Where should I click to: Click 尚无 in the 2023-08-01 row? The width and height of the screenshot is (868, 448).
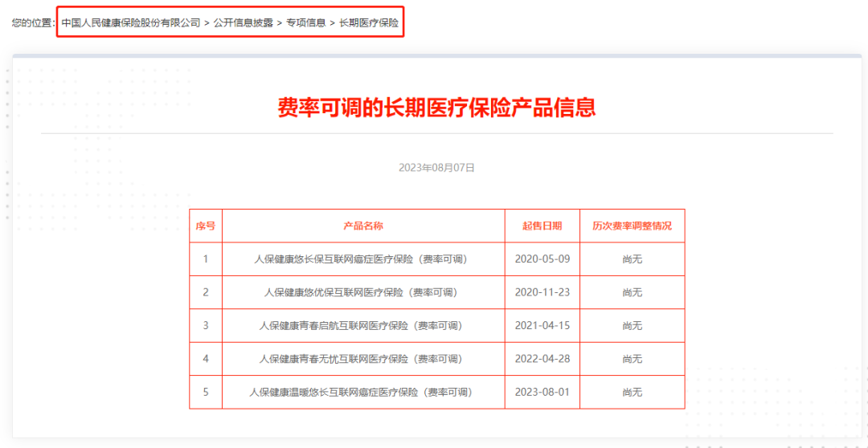633,392
